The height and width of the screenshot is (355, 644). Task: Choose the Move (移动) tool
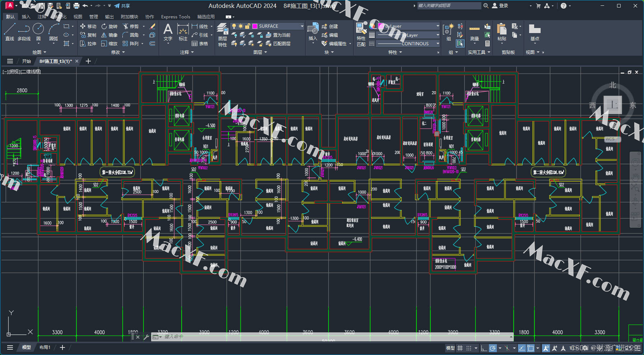tap(88, 26)
